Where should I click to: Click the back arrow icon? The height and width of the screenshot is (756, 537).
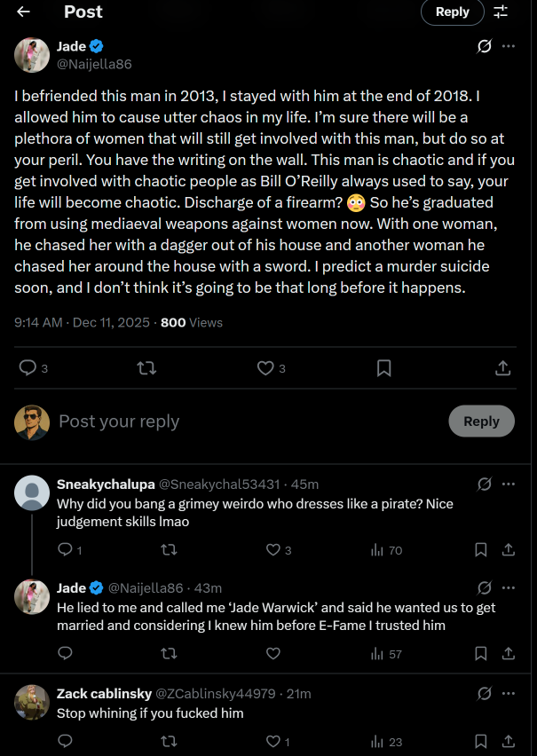pos(24,12)
